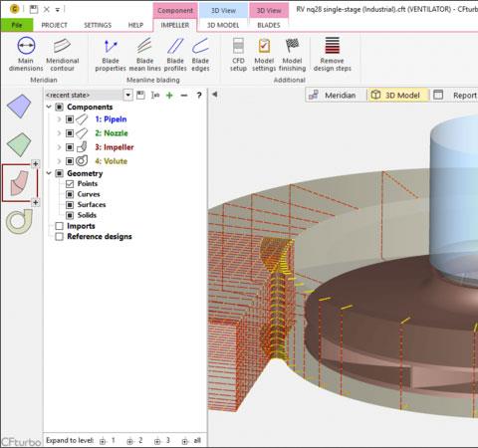Screen dimensions: 478x448
Task: Select the IMPELLER ribbon tab
Action: pos(175,25)
